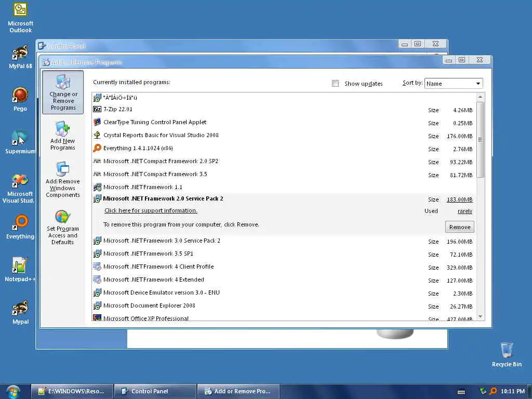Select the *À*ÏÀìÖ first program entry
The image size is (532, 399).
[x=283, y=98]
